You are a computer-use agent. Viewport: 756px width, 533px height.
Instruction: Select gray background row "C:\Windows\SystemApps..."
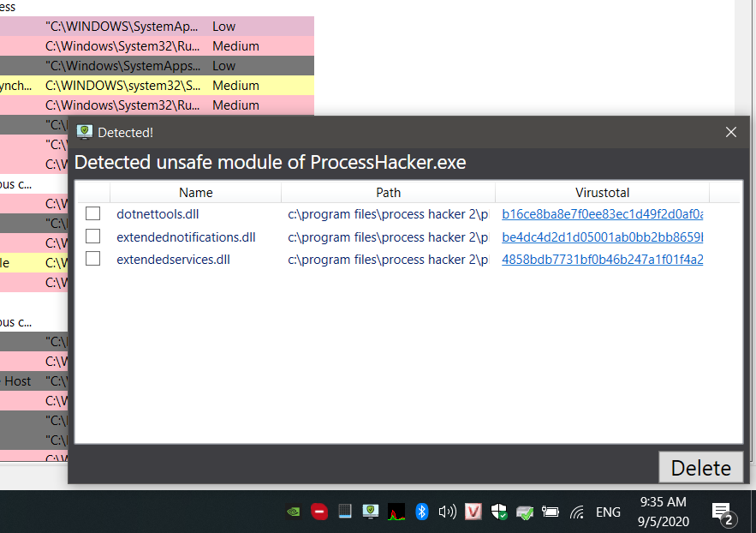click(x=157, y=66)
